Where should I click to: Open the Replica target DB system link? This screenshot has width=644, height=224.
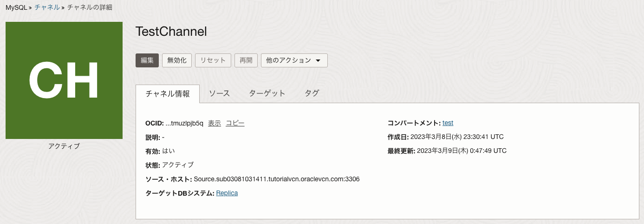click(227, 193)
